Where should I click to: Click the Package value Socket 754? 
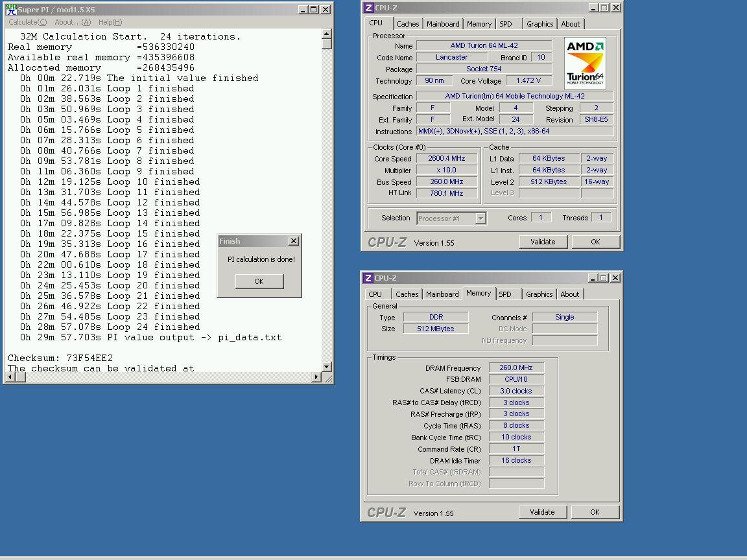pyautogui.click(x=484, y=69)
